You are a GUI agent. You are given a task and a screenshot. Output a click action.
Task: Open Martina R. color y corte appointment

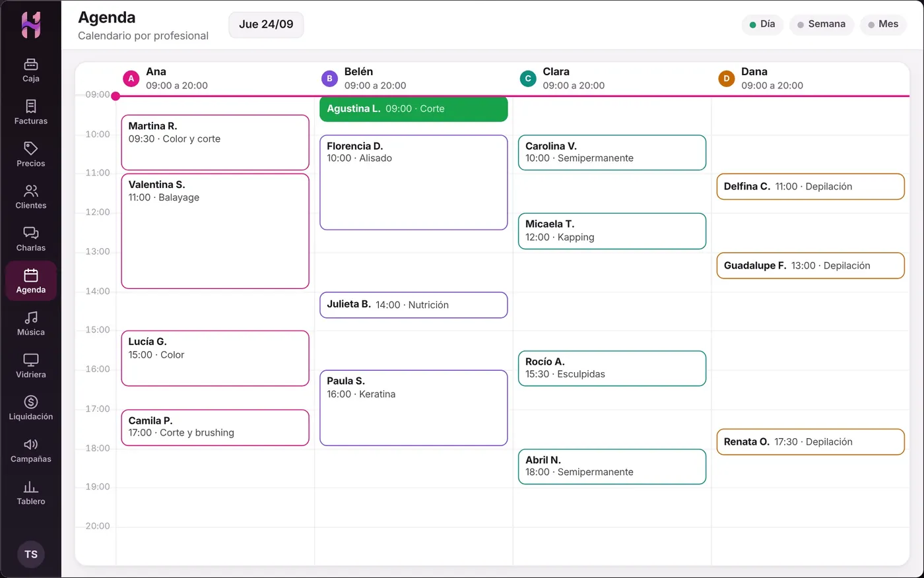pos(215,143)
